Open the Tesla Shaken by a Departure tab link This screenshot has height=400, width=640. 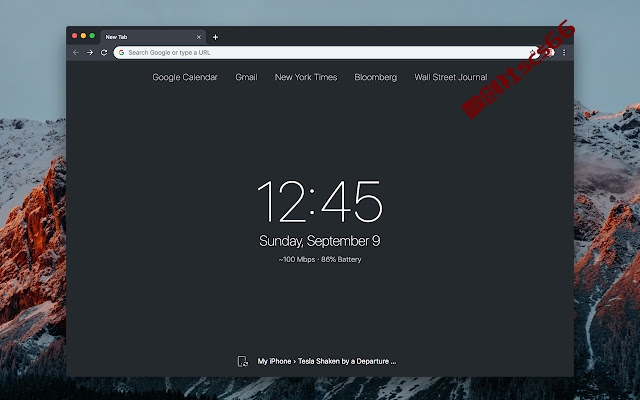[x=347, y=361]
